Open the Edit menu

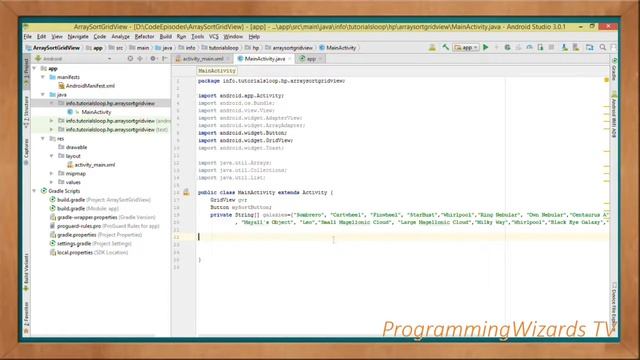pos(42,37)
